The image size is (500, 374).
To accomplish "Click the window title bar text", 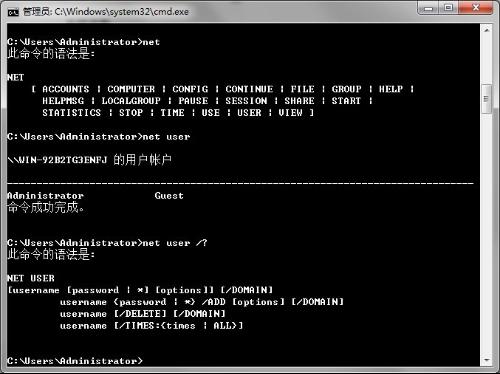I will [106, 12].
